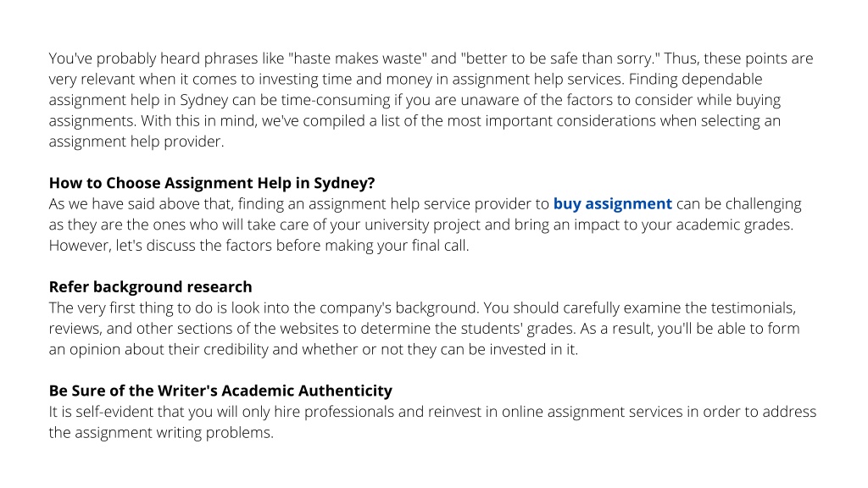Click the sentence starting 'Finding dependable'
The image size is (868, 488).
(415, 100)
